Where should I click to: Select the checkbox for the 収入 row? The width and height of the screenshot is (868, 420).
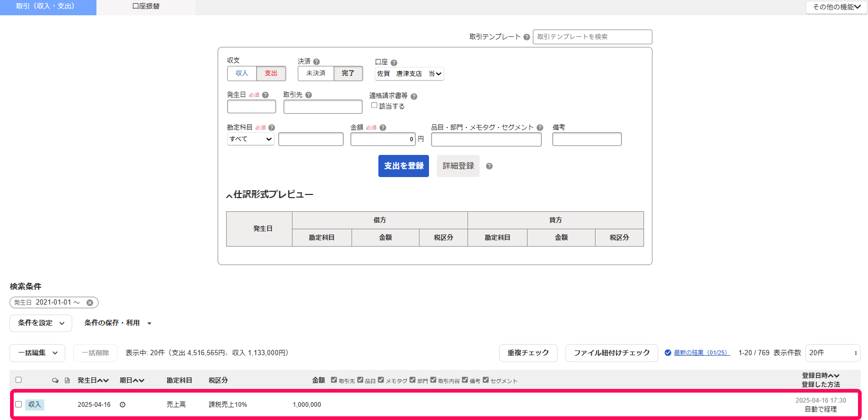point(18,404)
